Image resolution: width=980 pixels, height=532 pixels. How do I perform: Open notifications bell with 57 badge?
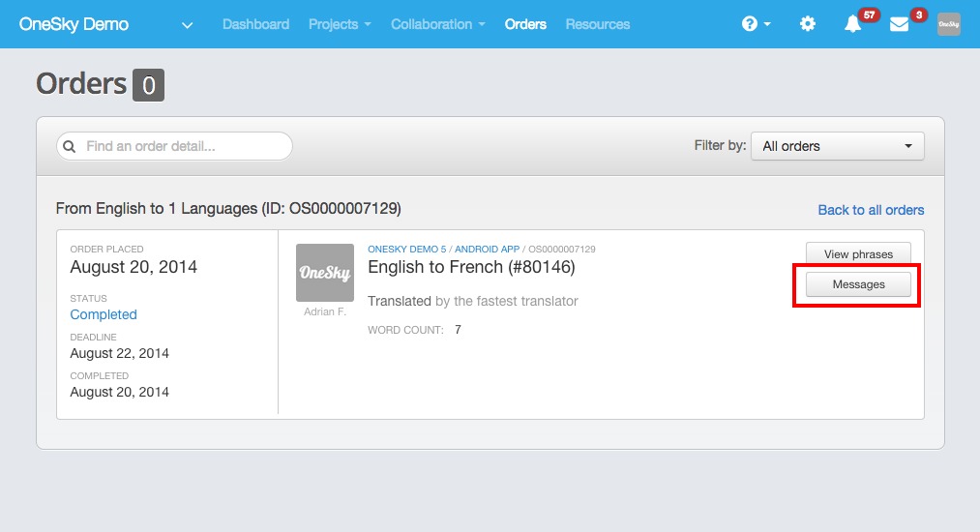pos(853,24)
